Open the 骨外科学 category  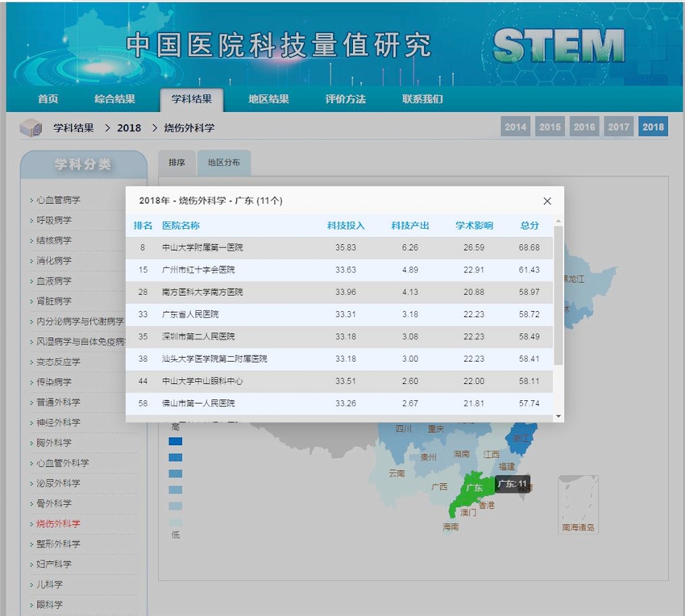pos(54,504)
